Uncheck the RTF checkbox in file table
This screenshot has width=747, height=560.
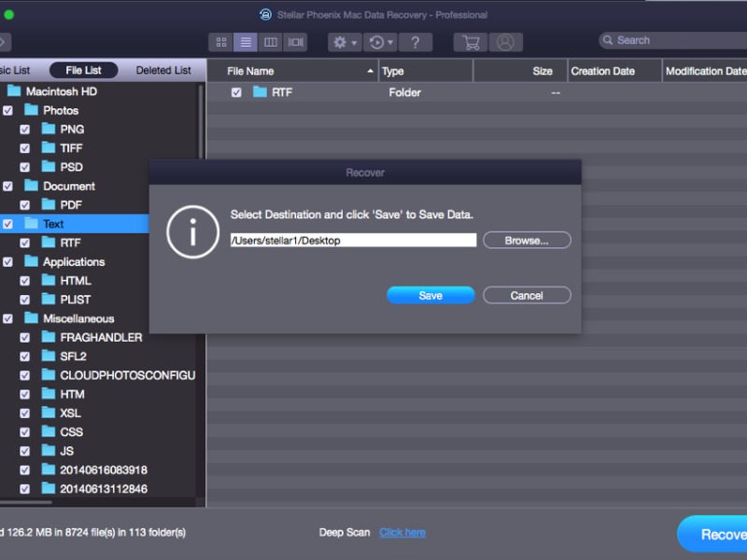click(x=236, y=92)
